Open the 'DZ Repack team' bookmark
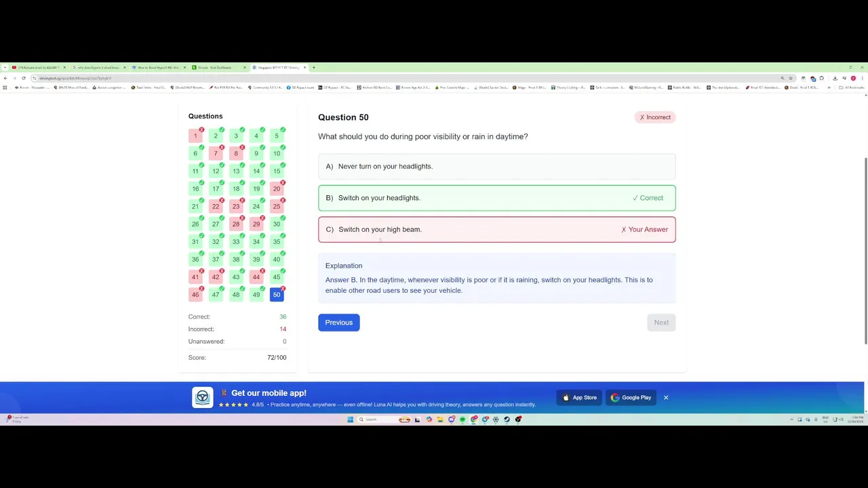This screenshot has height=488, width=868. [x=300, y=87]
